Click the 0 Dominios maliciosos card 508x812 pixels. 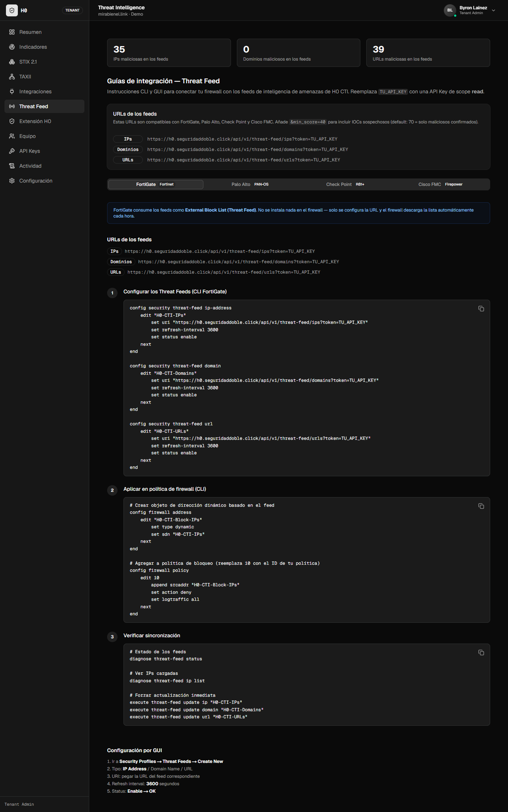click(299, 53)
